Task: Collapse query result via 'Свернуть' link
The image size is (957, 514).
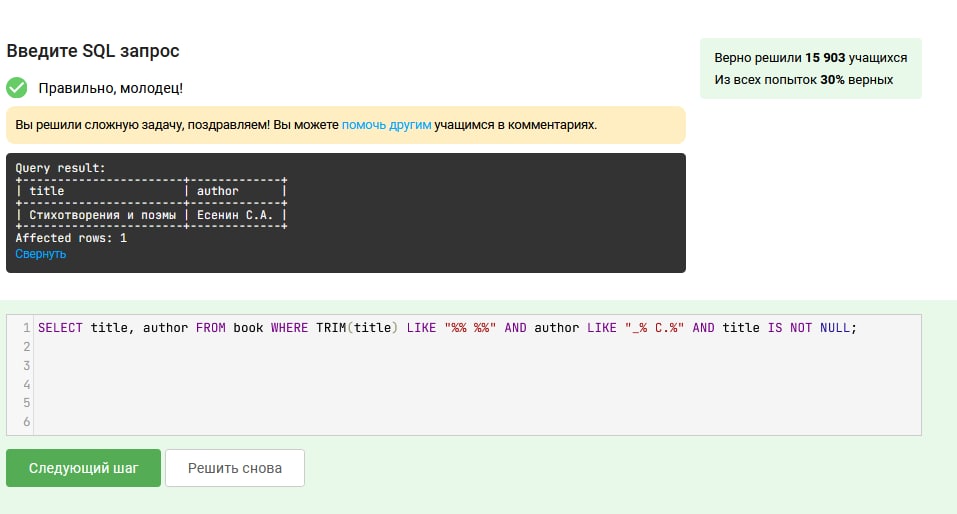Action: [x=41, y=254]
